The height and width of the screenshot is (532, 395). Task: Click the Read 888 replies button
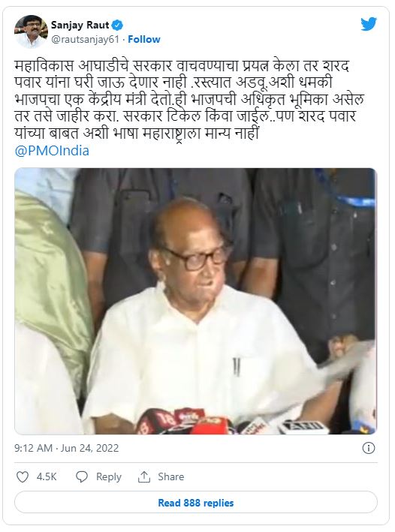196,503
